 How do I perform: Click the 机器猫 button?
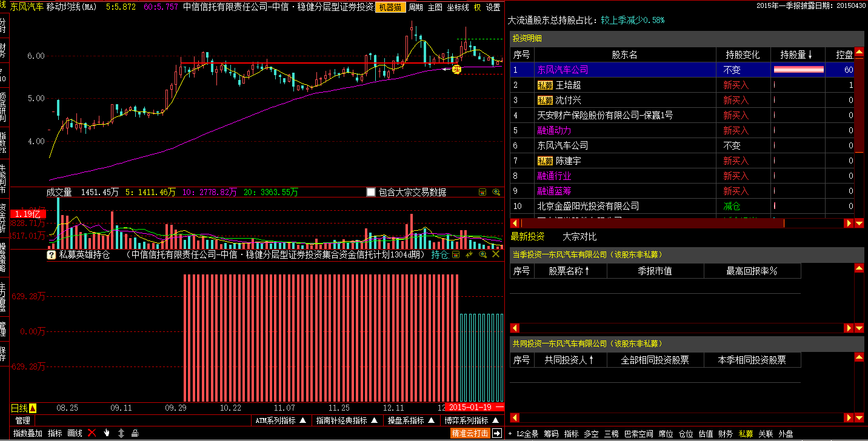(390, 7)
